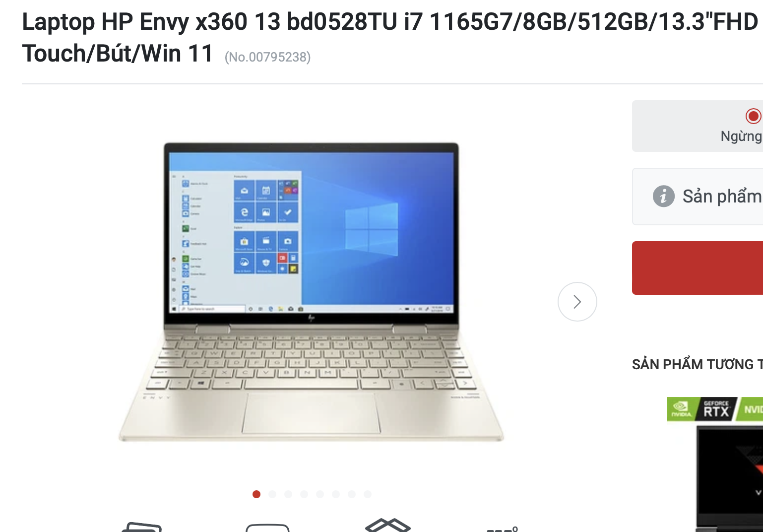
Task: Jump to the second carousel dot
Action: coord(272,494)
